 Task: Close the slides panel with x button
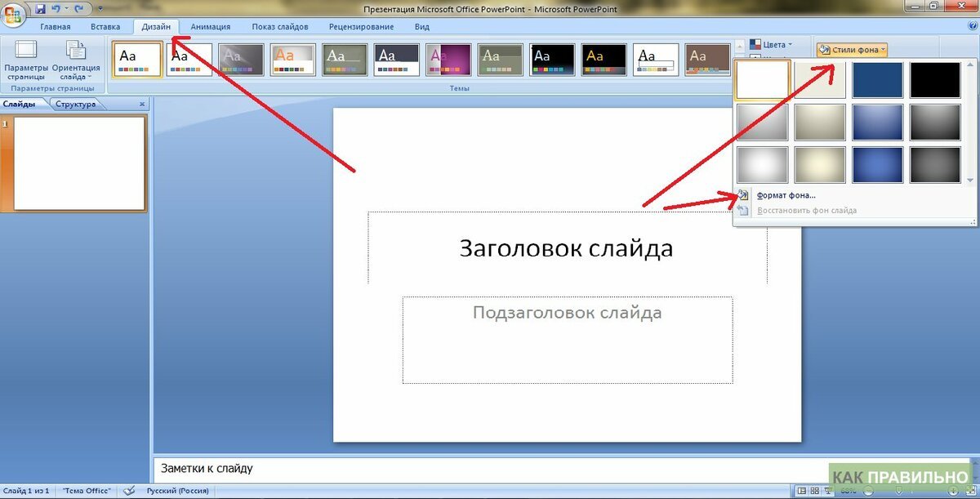tap(142, 105)
